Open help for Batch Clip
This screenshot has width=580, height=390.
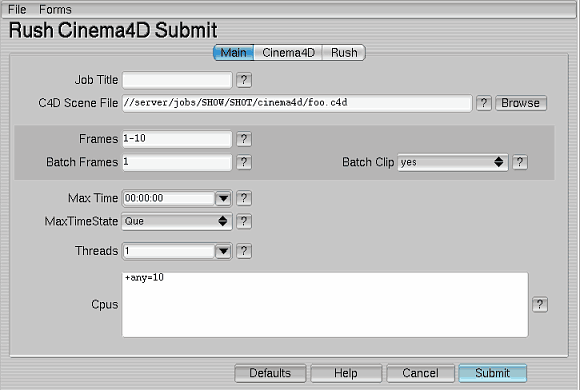[x=520, y=162]
